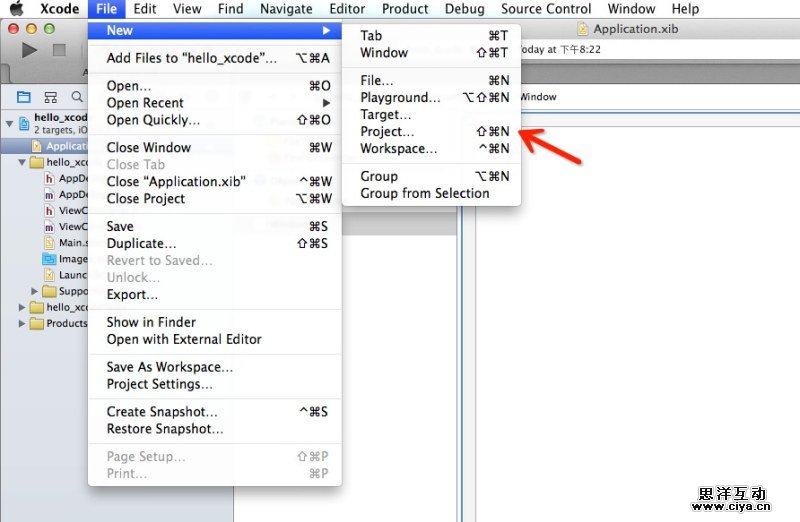The height and width of the screenshot is (522, 800).
Task: Click the Stop button in toolbar
Action: pos(59,50)
